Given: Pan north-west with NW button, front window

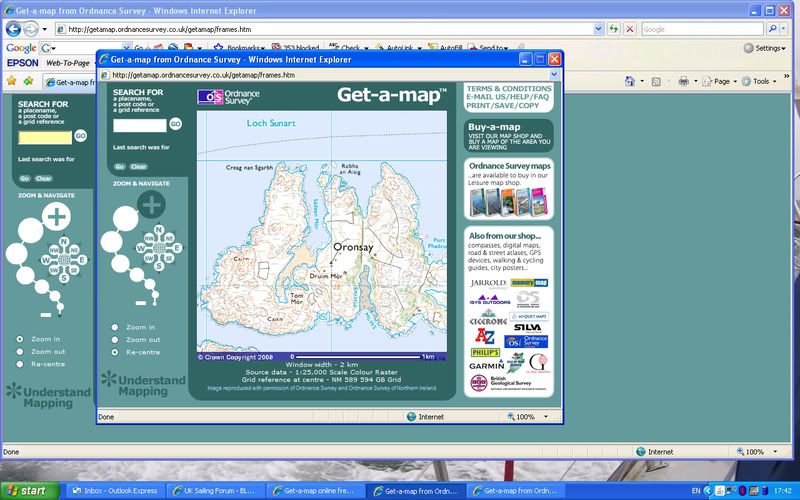Looking at the screenshot, I should (149, 238).
